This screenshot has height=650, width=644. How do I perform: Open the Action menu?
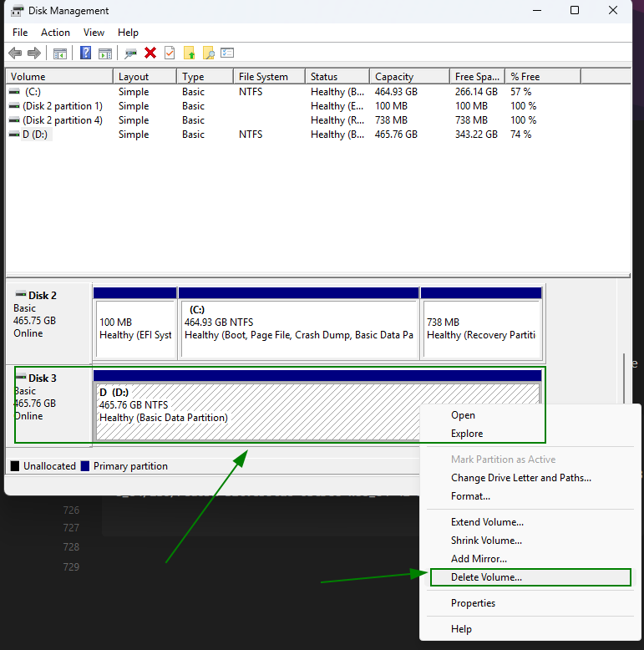click(x=56, y=33)
